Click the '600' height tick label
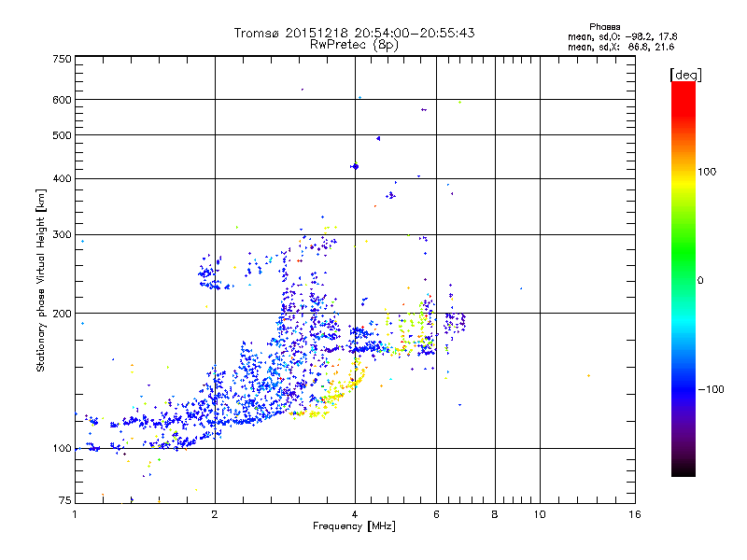This screenshot has height=560, width=747. [62, 100]
